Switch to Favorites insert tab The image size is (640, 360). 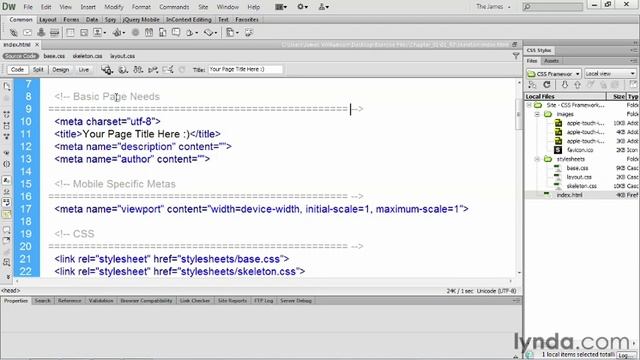pyautogui.click(x=247, y=20)
